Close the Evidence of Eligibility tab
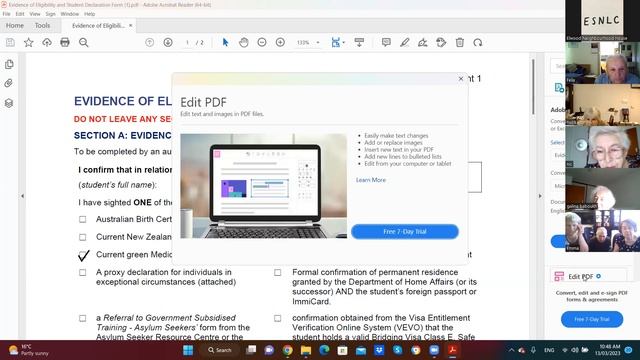640x360 pixels. (x=131, y=25)
